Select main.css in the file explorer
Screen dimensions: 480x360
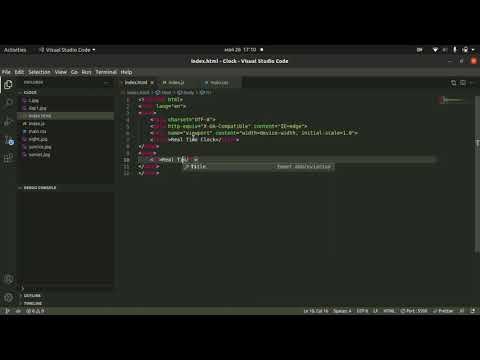(66, 132)
